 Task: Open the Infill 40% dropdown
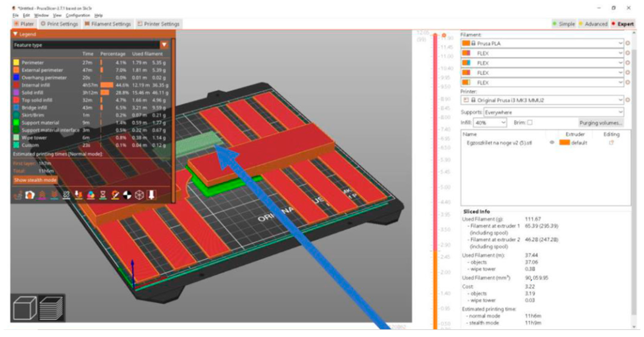click(490, 123)
